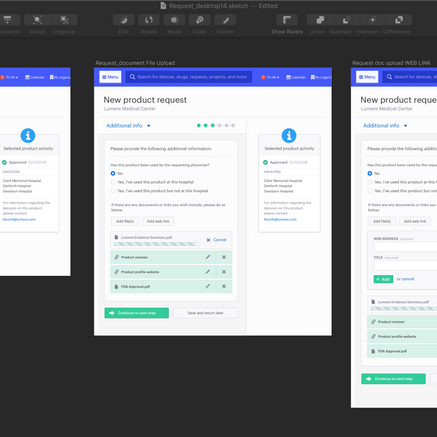The image size is (437, 437).
Task: Click cancel link next to Add button
Action: (x=408, y=279)
